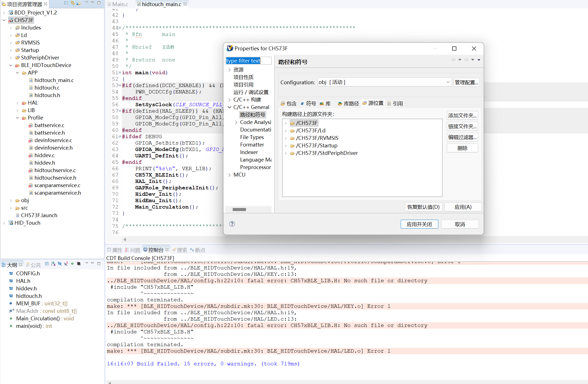
Task: Open the Configuration dropdown
Action: tap(448, 82)
